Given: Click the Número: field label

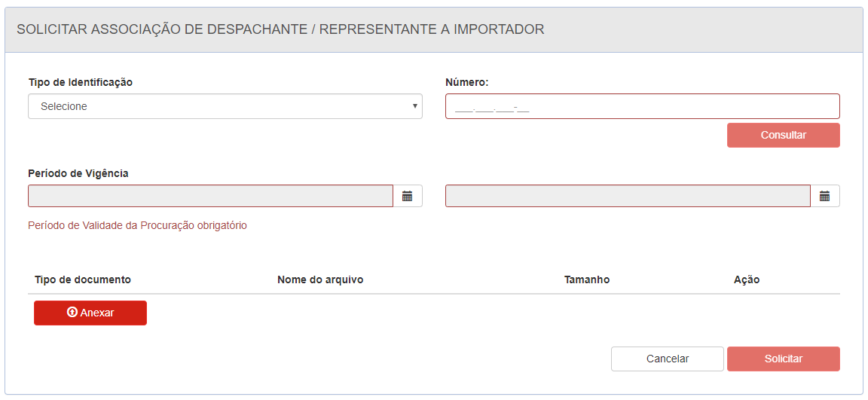Looking at the screenshot, I should (x=467, y=82).
